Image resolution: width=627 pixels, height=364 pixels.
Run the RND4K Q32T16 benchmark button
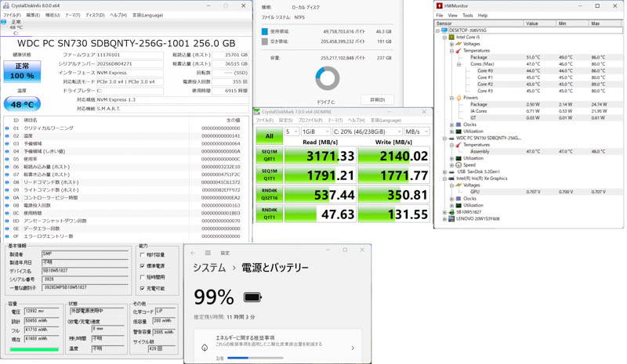269,194
